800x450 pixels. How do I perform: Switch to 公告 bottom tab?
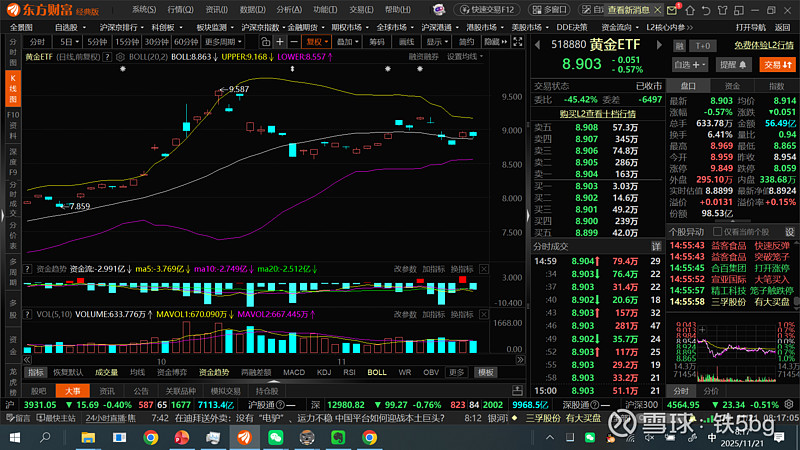[x=141, y=391]
